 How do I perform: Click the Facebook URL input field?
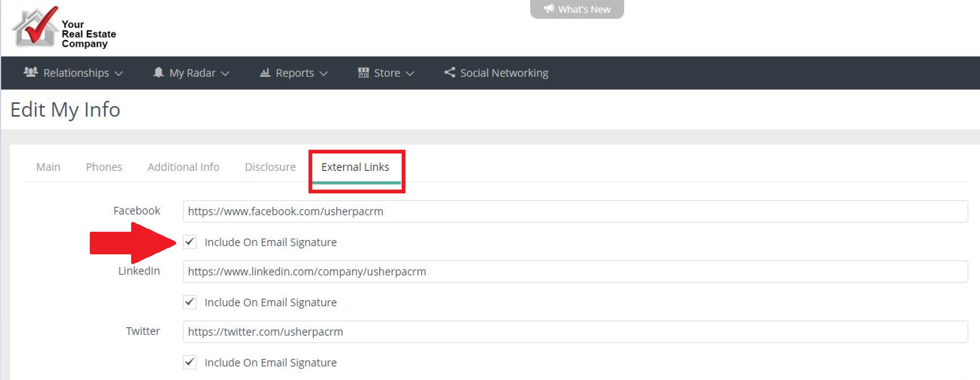(575, 211)
